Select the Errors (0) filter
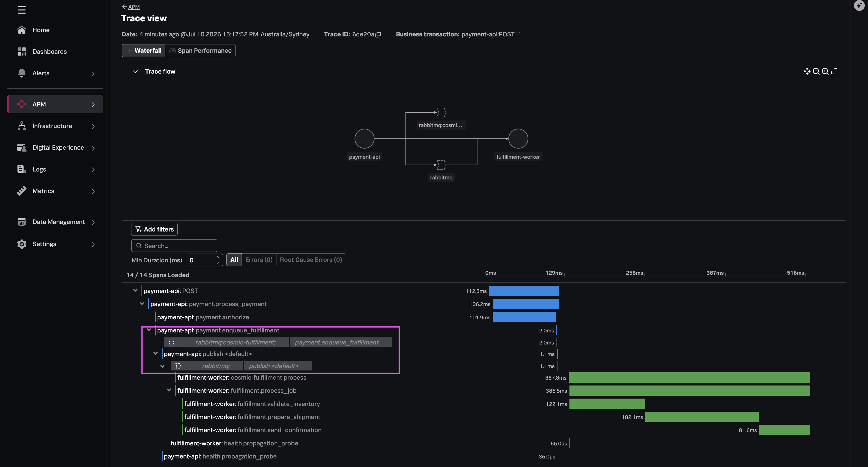 pos(259,260)
